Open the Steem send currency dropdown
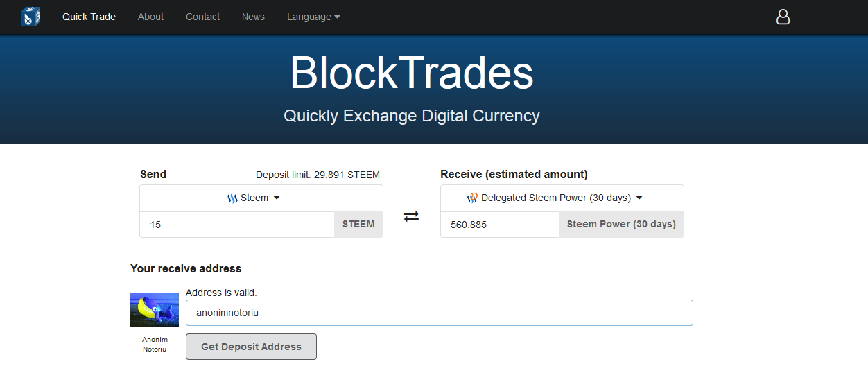The image size is (868, 373). [x=261, y=198]
